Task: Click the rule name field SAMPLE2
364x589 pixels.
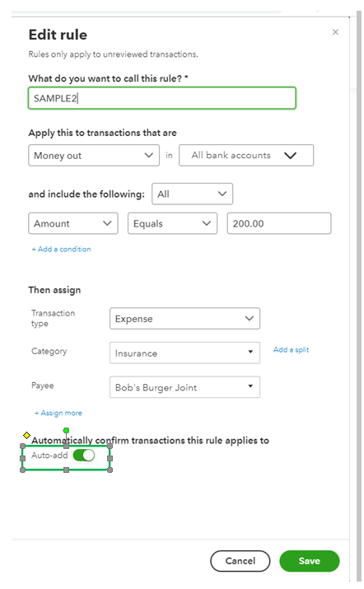Action: click(162, 98)
